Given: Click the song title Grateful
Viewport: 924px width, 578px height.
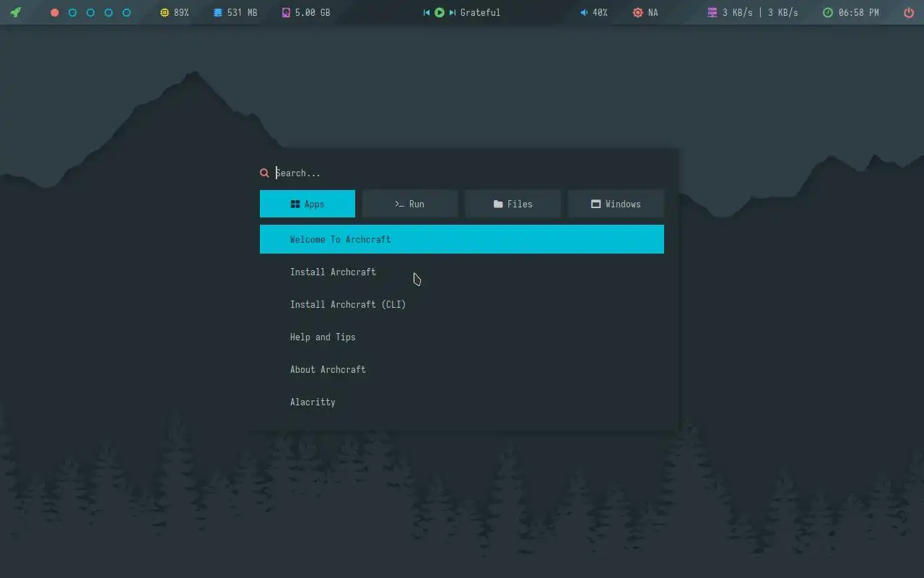Looking at the screenshot, I should (480, 12).
